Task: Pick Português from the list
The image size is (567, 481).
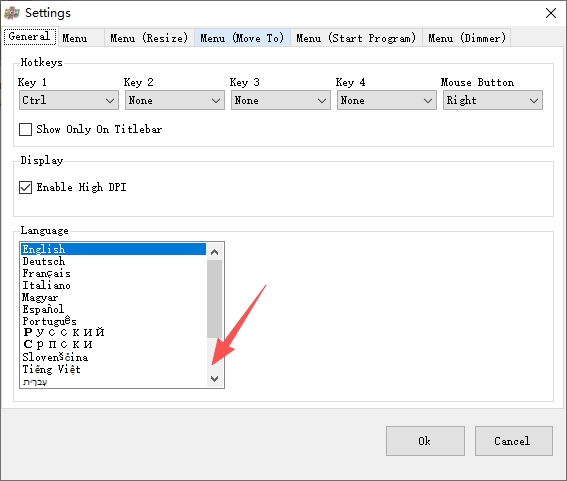Action: (113, 321)
